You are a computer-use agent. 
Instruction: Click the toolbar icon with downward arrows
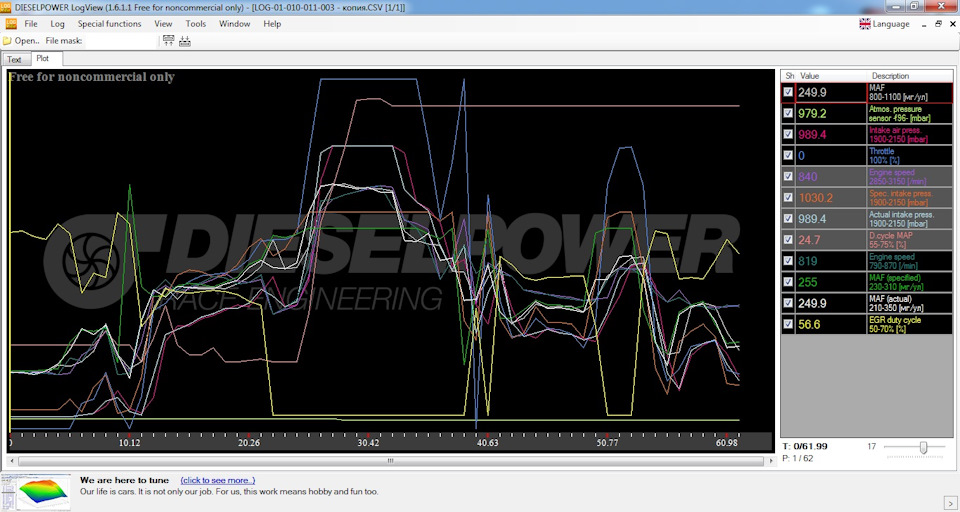click(x=185, y=41)
